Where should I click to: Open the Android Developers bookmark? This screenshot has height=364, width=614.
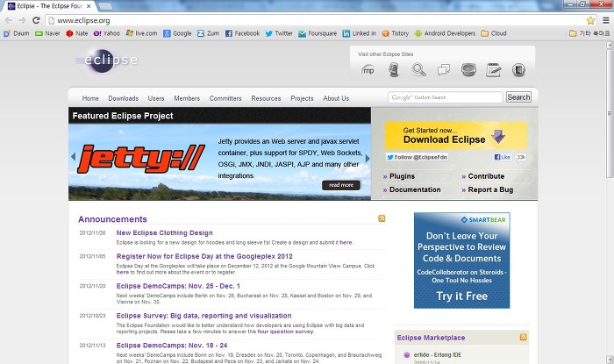(445, 33)
